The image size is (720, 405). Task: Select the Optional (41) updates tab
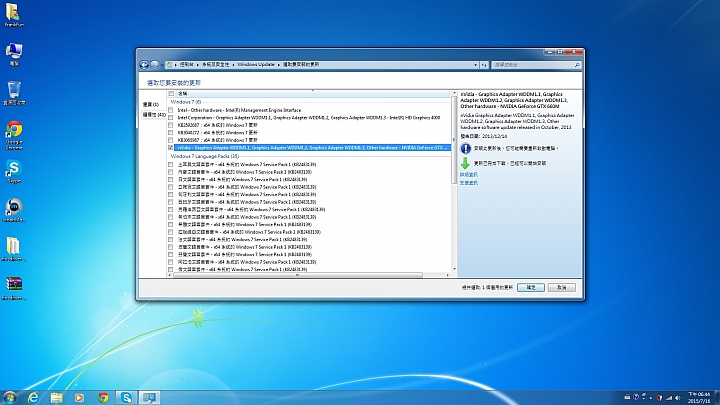click(153, 115)
